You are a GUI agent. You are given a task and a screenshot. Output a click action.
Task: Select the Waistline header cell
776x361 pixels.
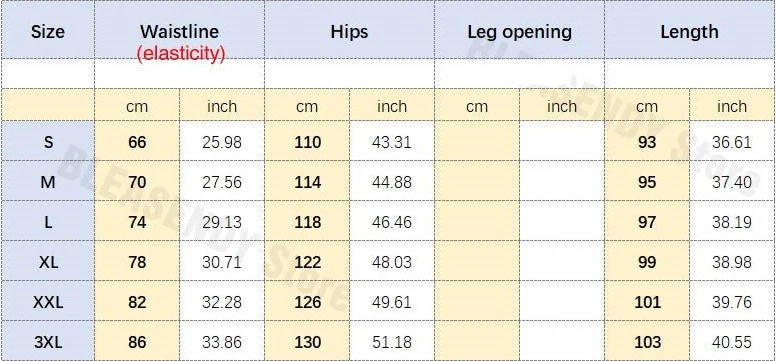179,32
